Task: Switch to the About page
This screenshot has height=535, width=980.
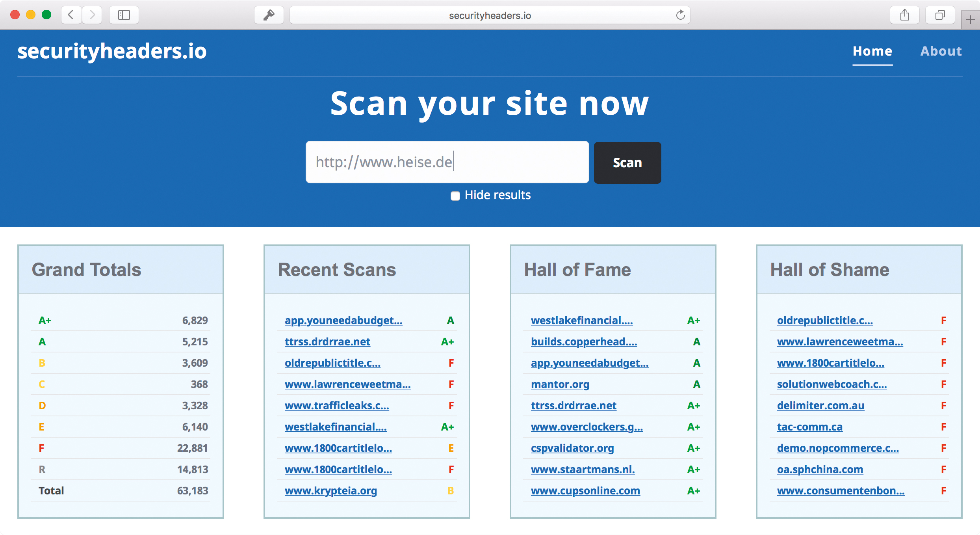Action: [x=941, y=51]
